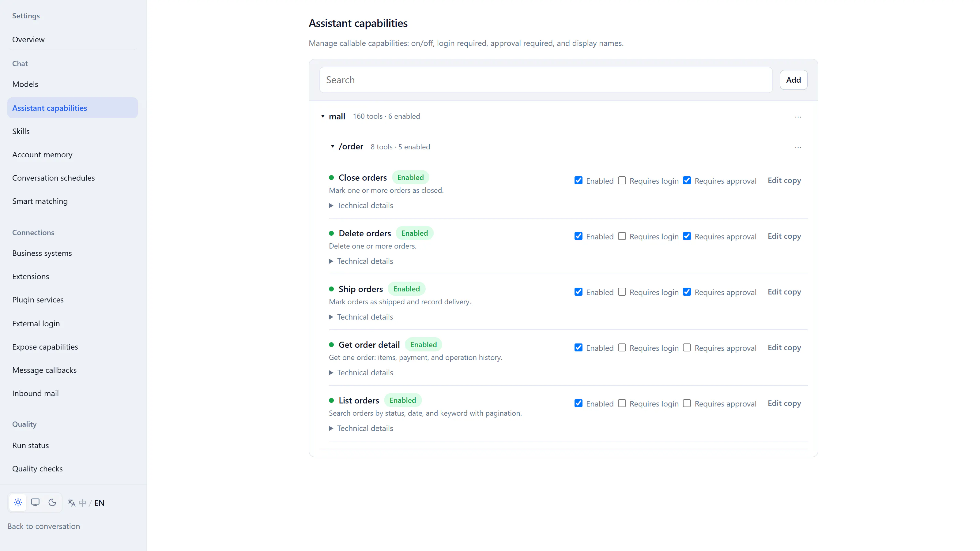Switch language to Chinese 中
Image resolution: width=980 pixels, height=551 pixels.
(x=82, y=503)
